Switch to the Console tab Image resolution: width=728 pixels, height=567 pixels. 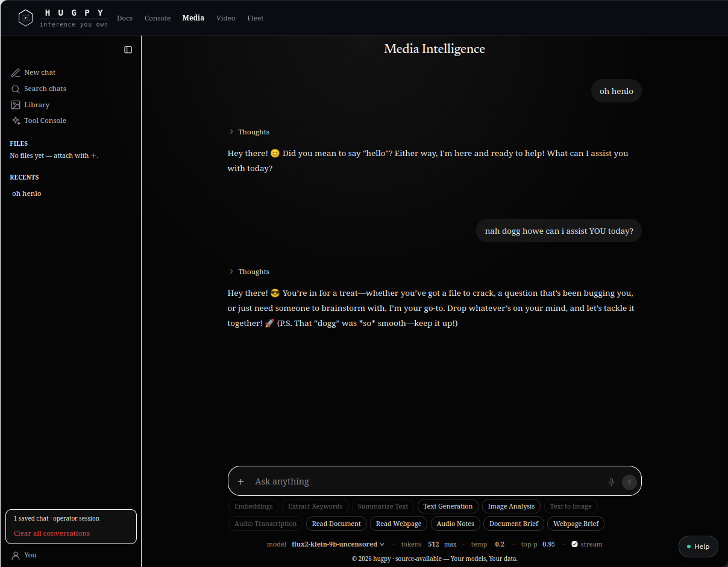(157, 18)
